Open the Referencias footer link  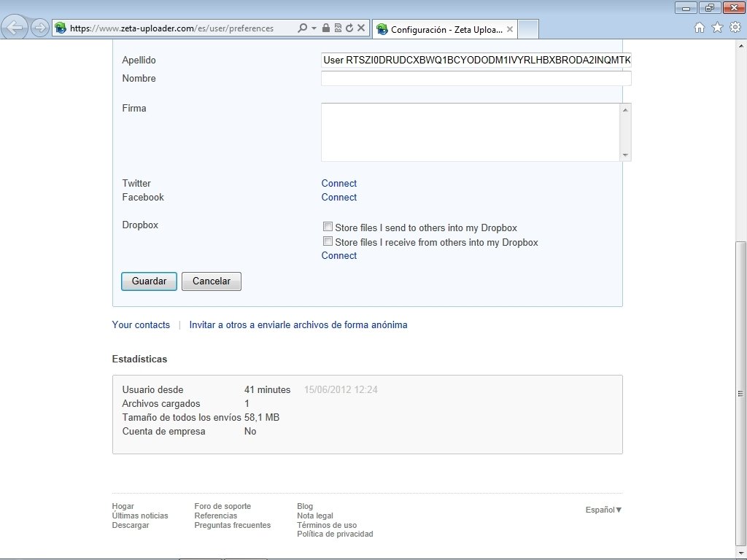(216, 516)
